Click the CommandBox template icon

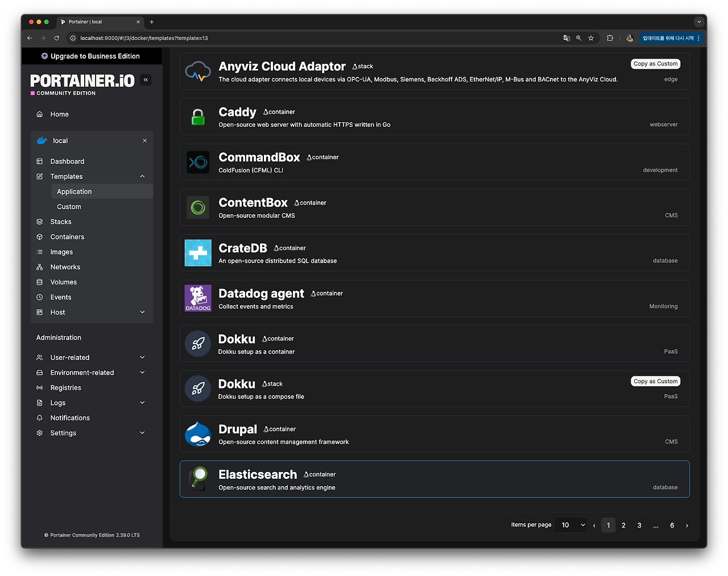[198, 162]
